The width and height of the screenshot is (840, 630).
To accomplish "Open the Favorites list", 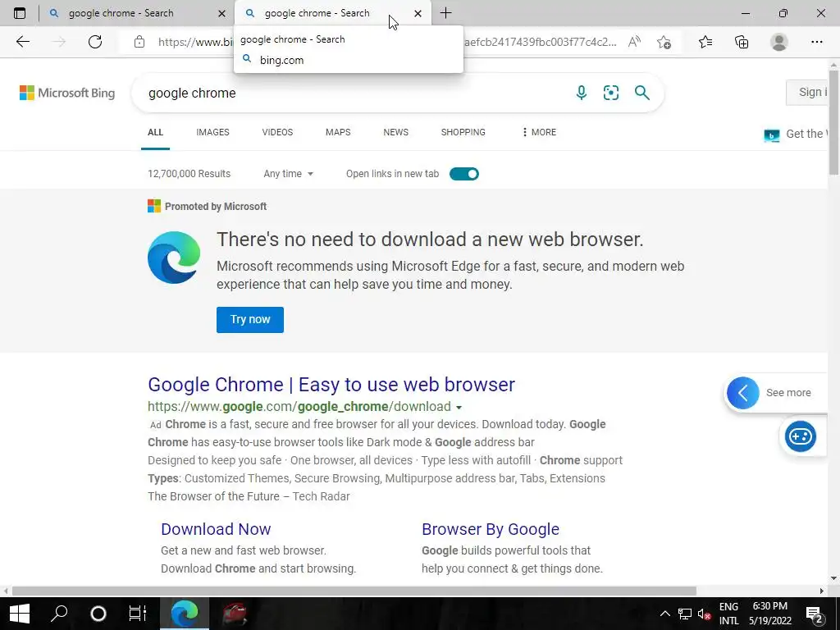I will [705, 42].
